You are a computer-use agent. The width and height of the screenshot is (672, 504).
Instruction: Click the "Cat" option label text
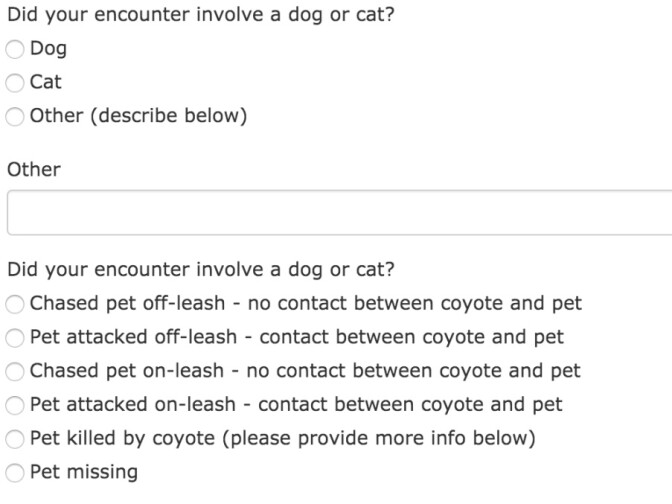(x=46, y=82)
